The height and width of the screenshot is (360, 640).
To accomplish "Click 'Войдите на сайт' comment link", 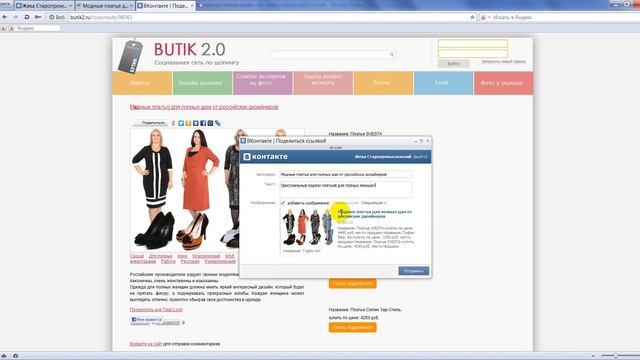I will pos(146,344).
